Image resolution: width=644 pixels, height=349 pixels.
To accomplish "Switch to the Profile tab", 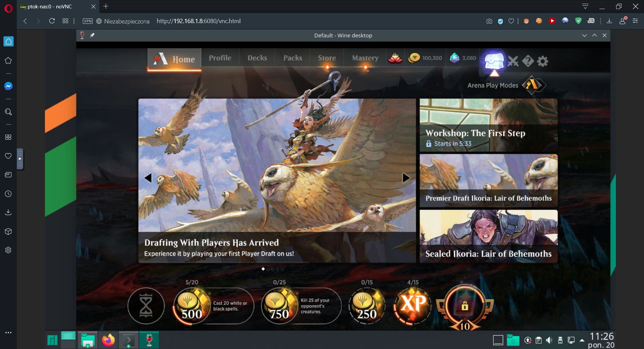I will pyautogui.click(x=220, y=58).
